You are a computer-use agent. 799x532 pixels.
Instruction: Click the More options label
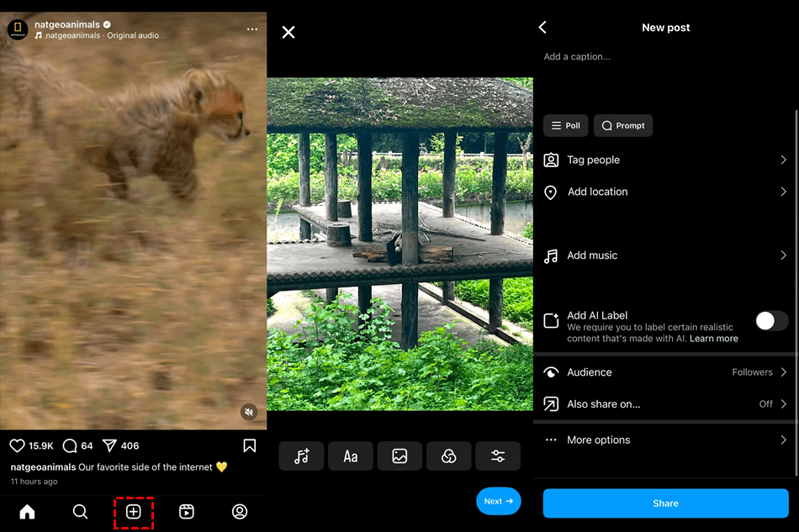click(x=598, y=440)
